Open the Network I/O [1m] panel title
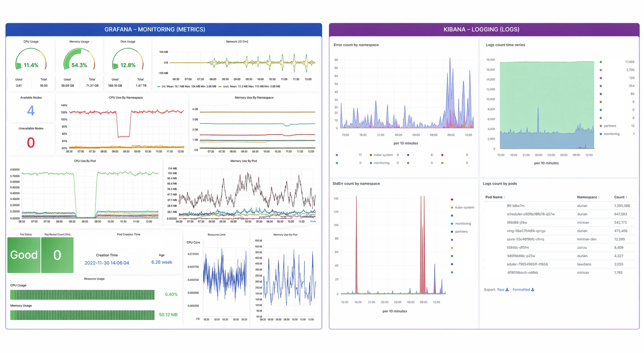 [237, 42]
